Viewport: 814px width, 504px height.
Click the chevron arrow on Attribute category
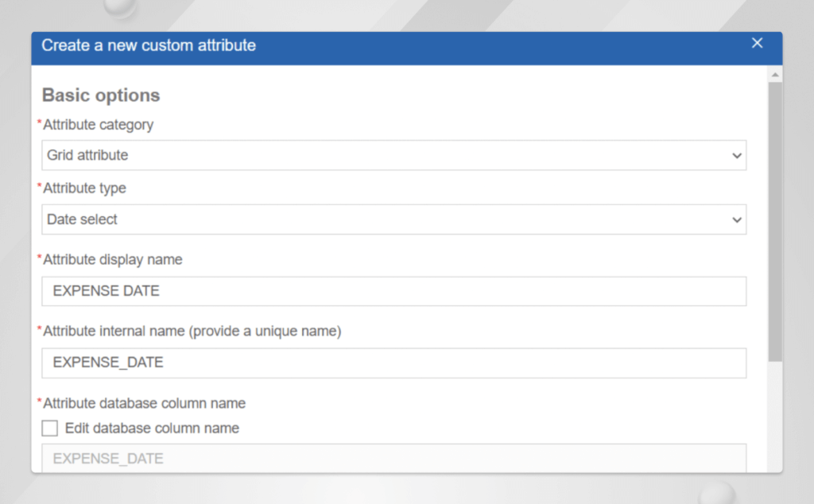tap(736, 156)
